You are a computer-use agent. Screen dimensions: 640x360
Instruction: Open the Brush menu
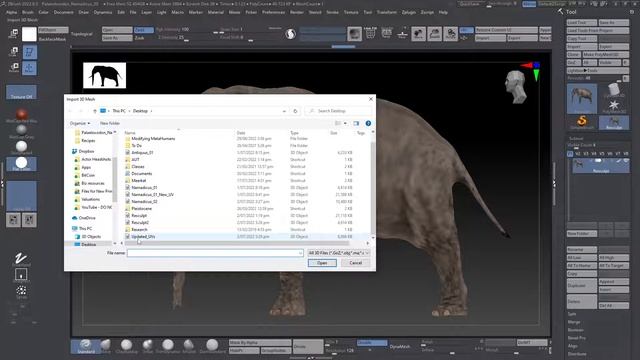(x=28, y=12)
